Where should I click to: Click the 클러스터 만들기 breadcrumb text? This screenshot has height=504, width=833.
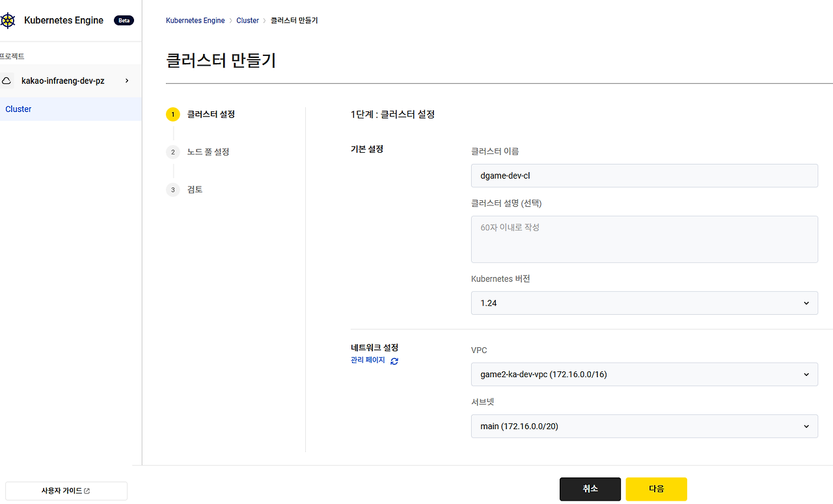pos(294,21)
